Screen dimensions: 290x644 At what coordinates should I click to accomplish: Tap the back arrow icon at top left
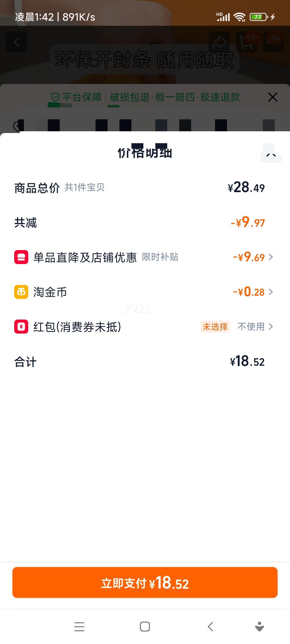pos(17,42)
